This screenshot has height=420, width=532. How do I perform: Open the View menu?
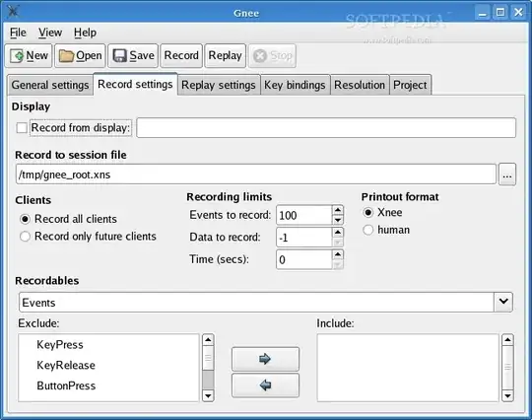pyautogui.click(x=50, y=33)
